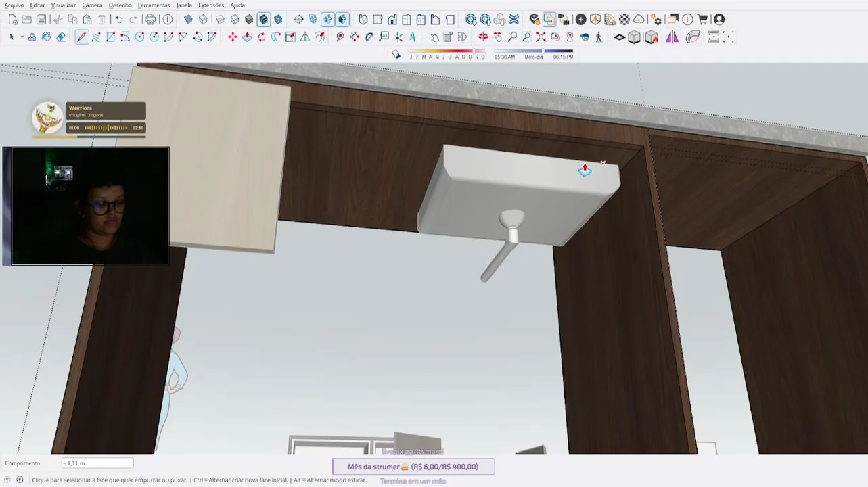Select the Follow Me tool

click(276, 37)
